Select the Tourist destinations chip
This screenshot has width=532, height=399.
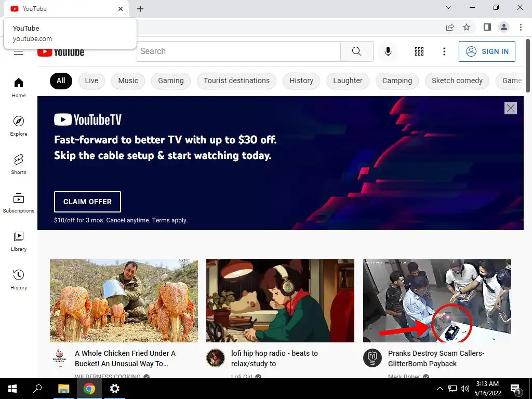pos(237,81)
